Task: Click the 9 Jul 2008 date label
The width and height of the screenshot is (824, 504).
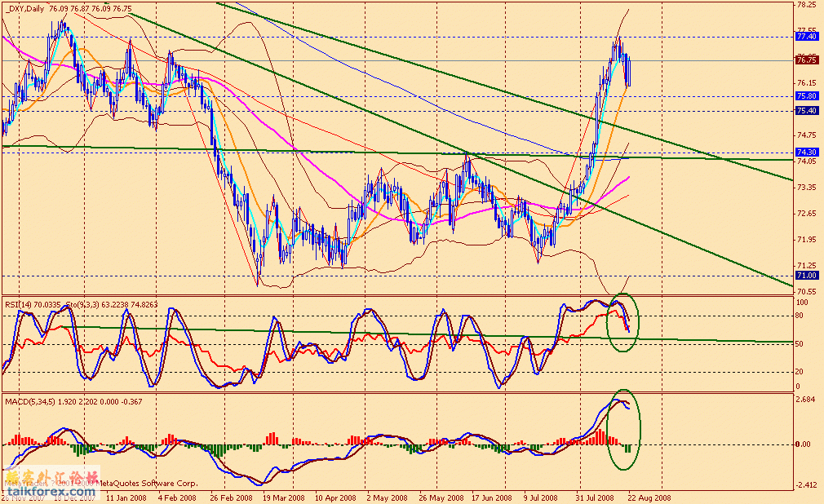Action: (x=540, y=498)
